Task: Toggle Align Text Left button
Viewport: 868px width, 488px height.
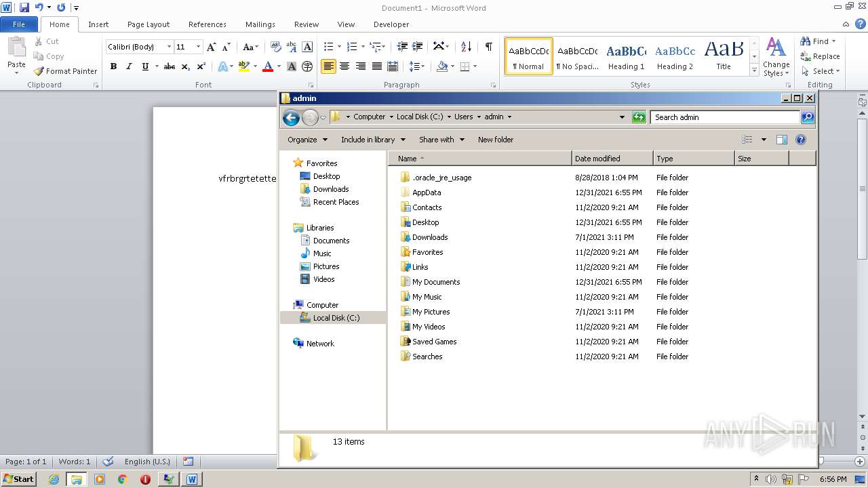Action: coord(328,66)
